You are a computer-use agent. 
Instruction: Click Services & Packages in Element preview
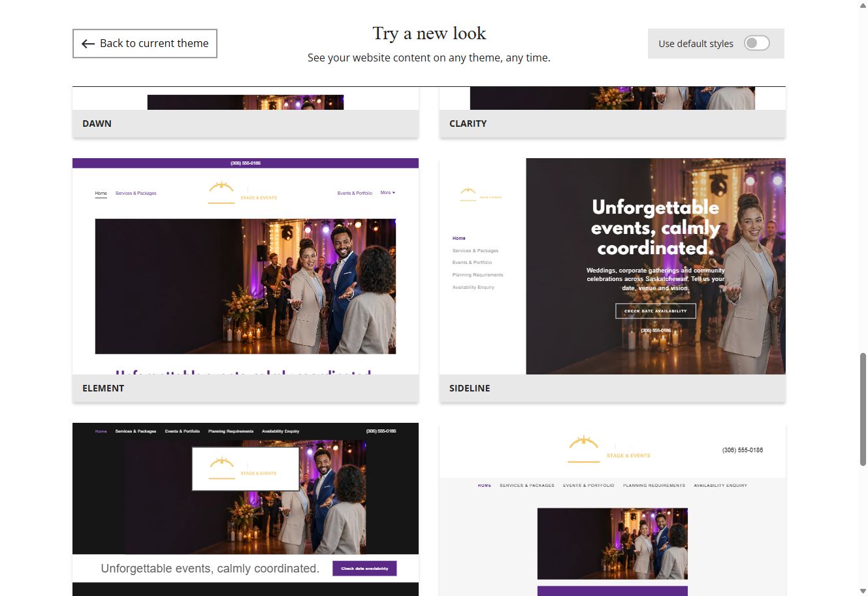pyautogui.click(x=136, y=193)
